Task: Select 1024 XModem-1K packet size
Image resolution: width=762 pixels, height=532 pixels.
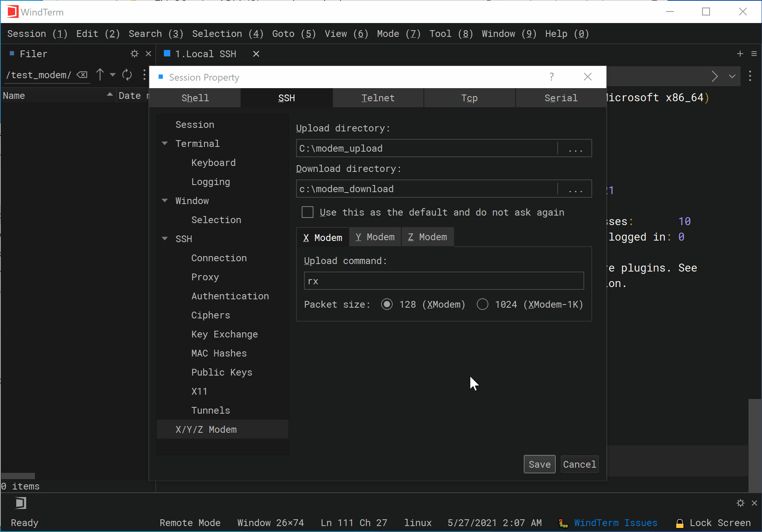Action: [x=482, y=304]
